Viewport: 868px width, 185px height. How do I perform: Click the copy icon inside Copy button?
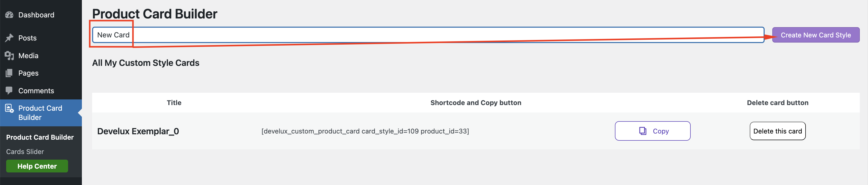tap(643, 131)
